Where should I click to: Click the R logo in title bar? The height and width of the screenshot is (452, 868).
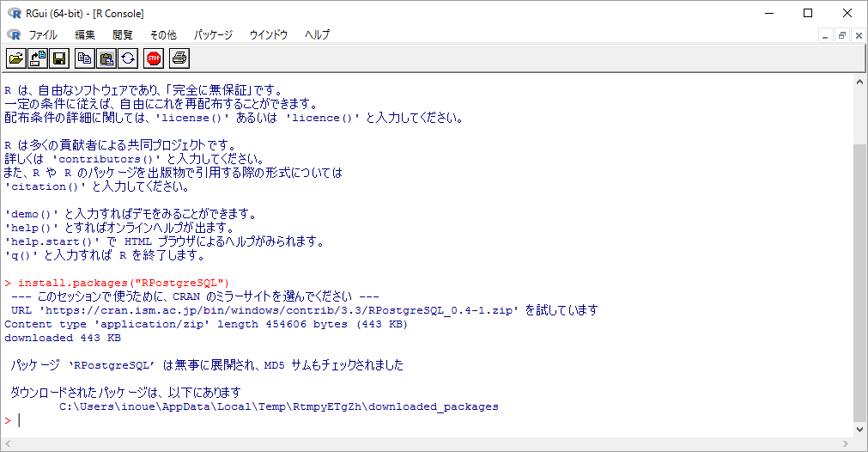pyautogui.click(x=15, y=13)
